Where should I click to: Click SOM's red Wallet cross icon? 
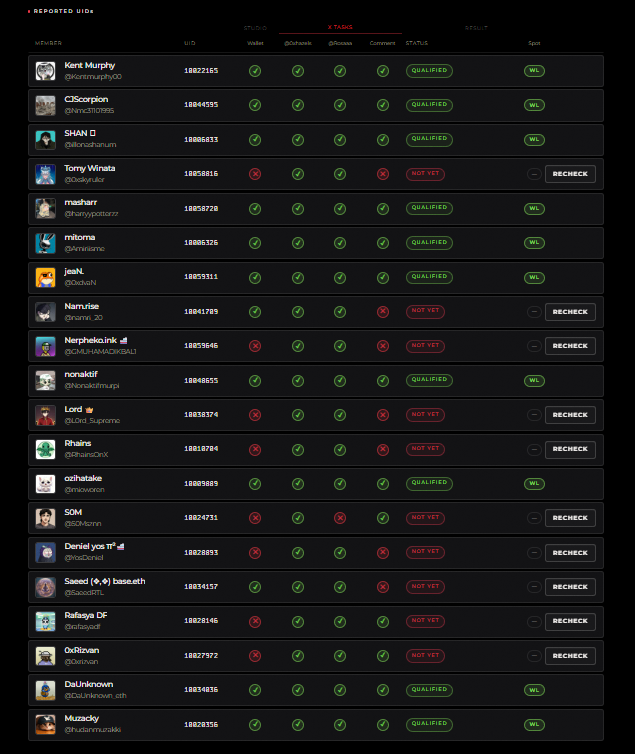click(x=255, y=518)
